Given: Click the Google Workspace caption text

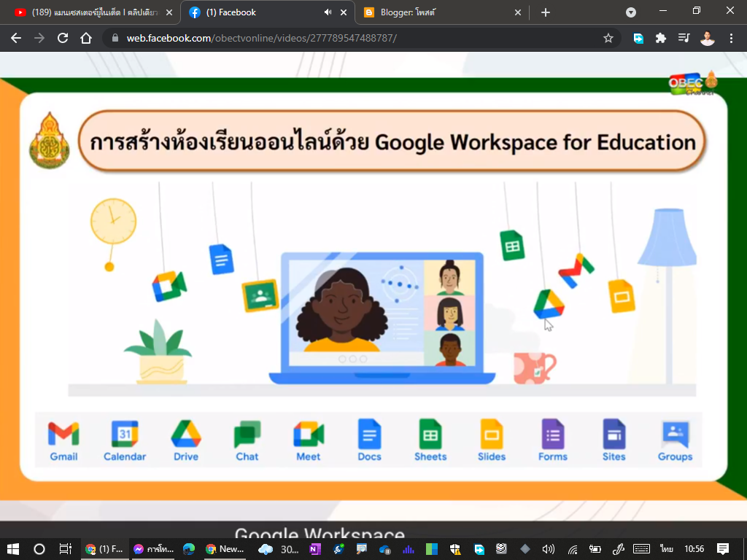Looking at the screenshot, I should (x=320, y=533).
